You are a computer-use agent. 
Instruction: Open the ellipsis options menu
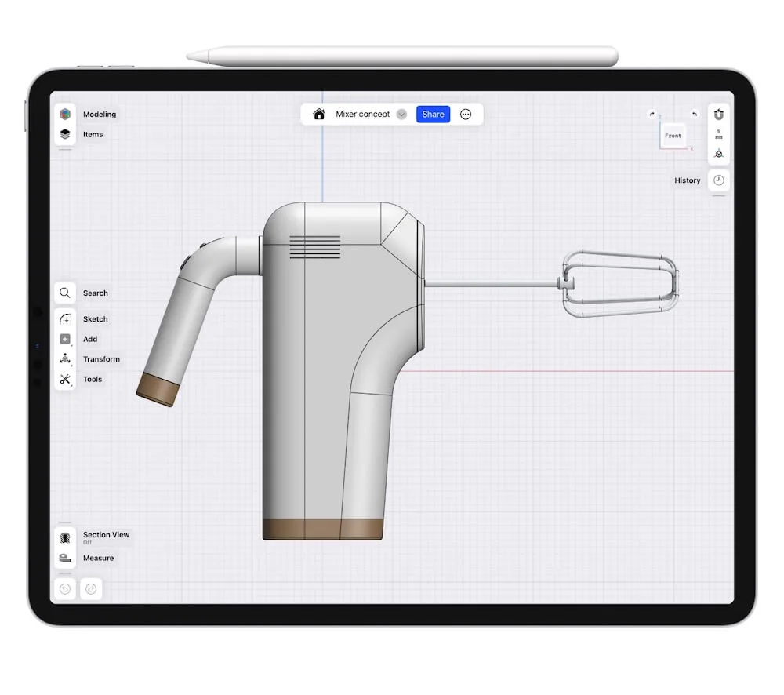pyautogui.click(x=466, y=114)
